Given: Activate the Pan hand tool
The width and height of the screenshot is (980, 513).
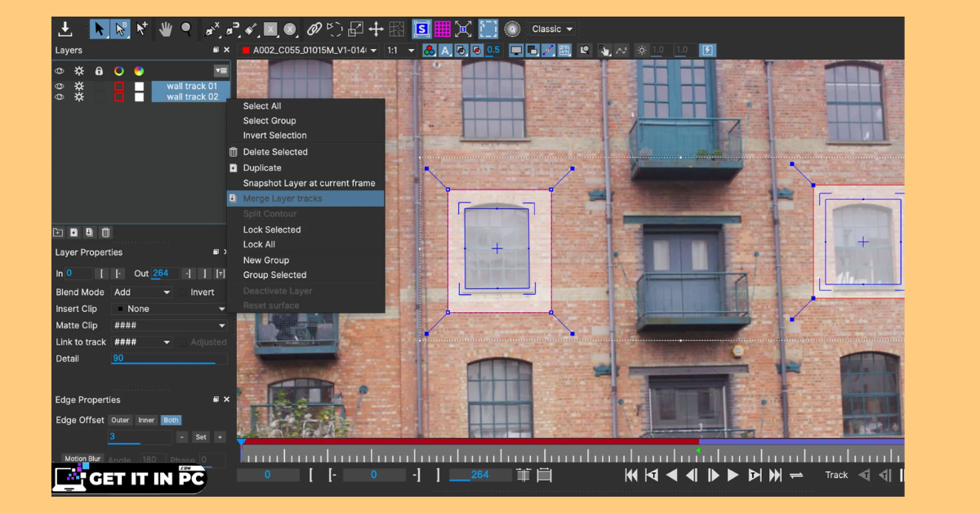Looking at the screenshot, I should tap(166, 29).
